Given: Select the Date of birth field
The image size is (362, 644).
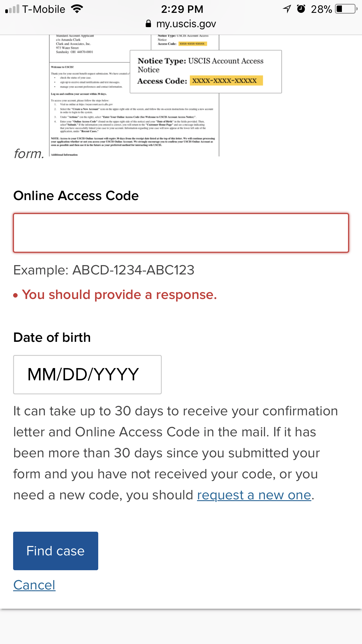Looking at the screenshot, I should pos(87,374).
